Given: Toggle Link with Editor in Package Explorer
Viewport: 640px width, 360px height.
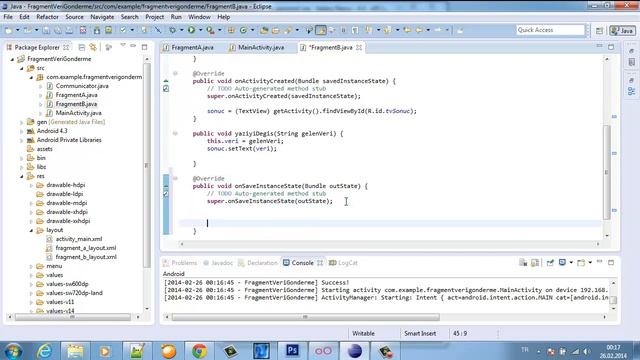Looking at the screenshot, I should pyautogui.click(x=93, y=48).
